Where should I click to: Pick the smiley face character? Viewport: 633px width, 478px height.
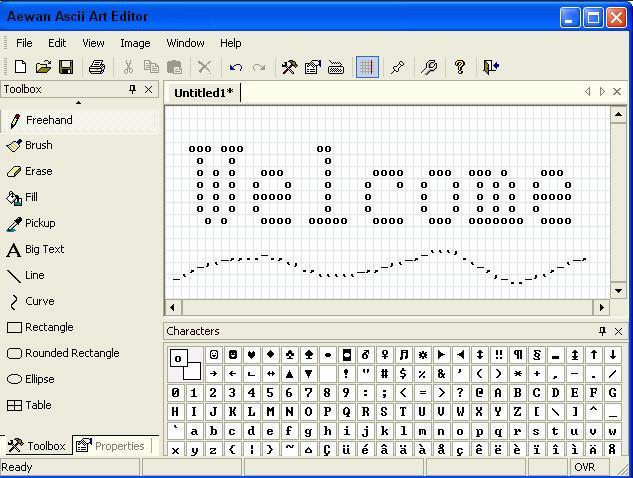214,355
